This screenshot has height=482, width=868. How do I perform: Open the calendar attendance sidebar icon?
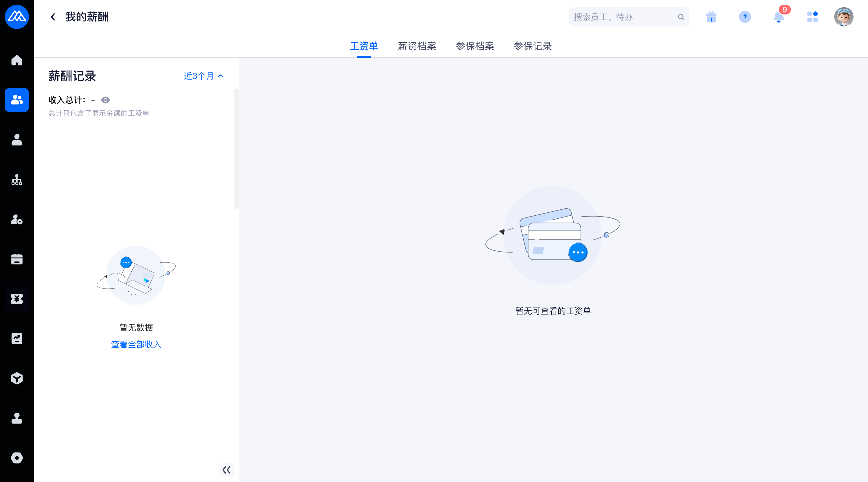pyautogui.click(x=17, y=259)
